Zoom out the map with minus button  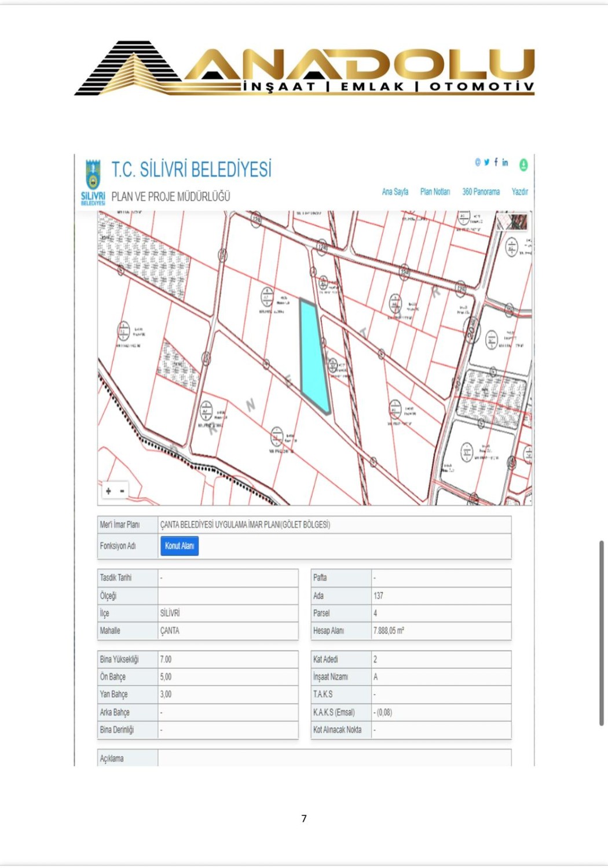(x=122, y=491)
